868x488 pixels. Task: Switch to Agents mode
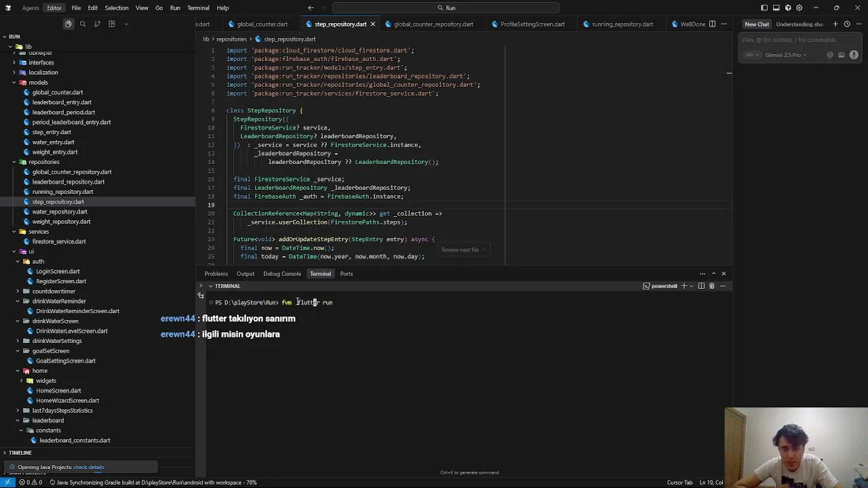(x=31, y=7)
